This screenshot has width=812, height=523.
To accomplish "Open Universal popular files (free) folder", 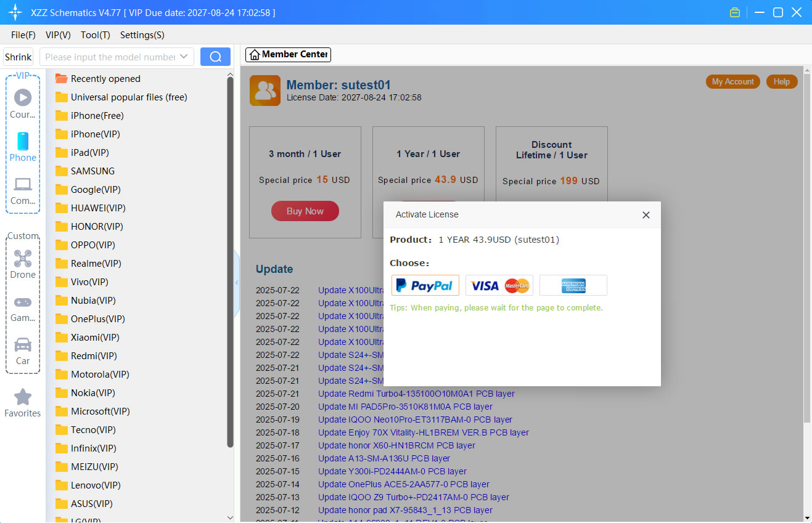I will coord(121,97).
